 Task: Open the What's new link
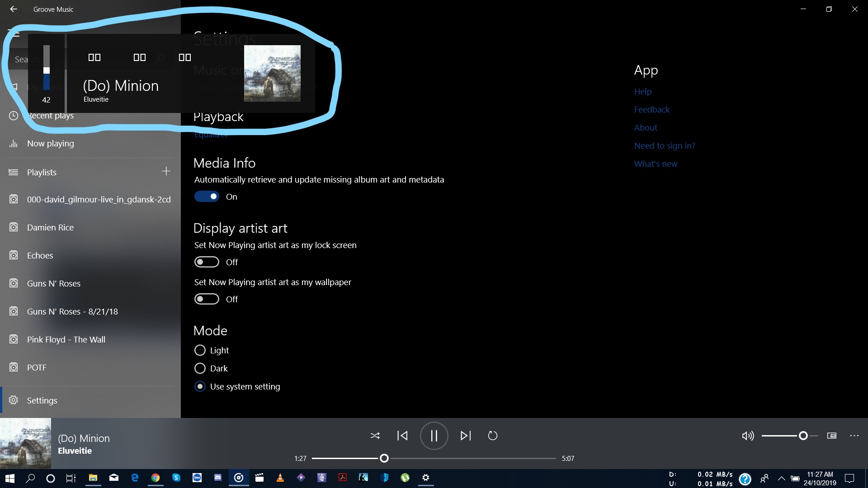pyautogui.click(x=656, y=164)
